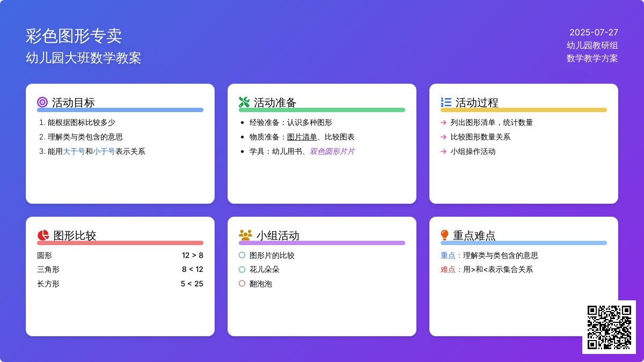Click the 幼儿园教研组 text

click(592, 45)
